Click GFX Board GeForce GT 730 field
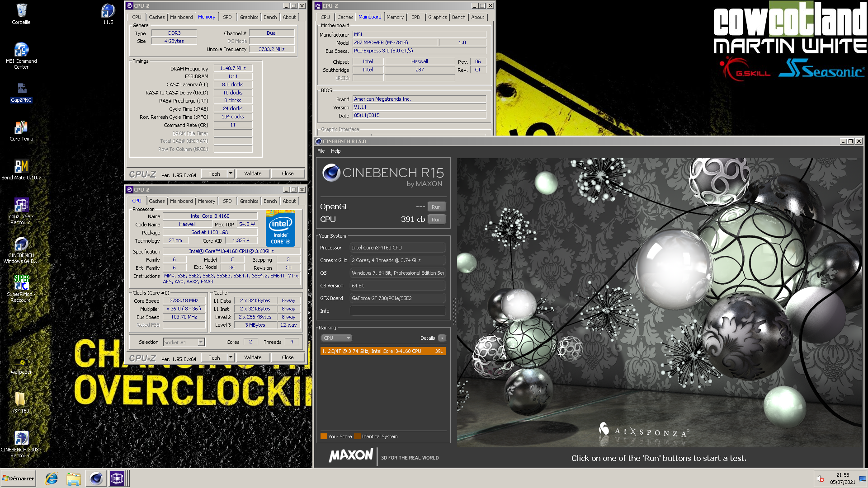Image resolution: width=868 pixels, height=488 pixels. [398, 298]
